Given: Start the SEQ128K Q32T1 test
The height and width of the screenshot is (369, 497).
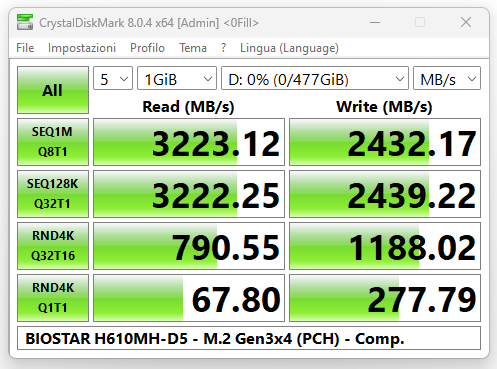Looking at the screenshot, I should click(x=53, y=194).
